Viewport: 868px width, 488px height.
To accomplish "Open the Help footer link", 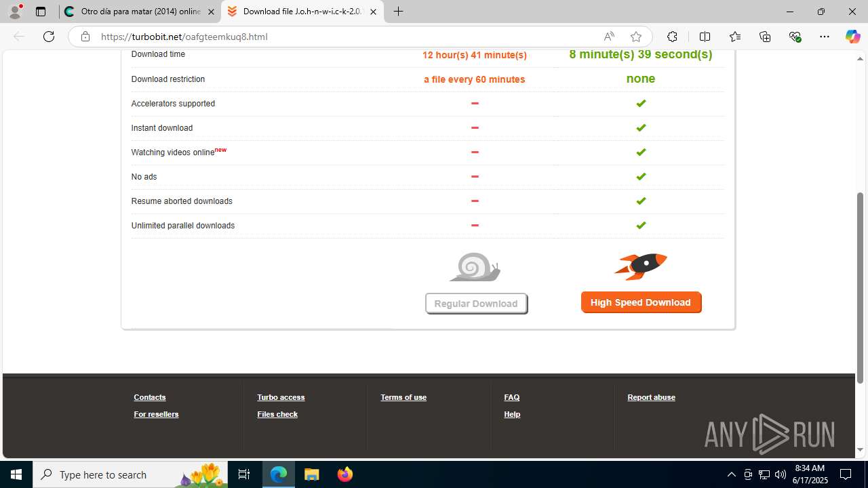I will click(512, 414).
